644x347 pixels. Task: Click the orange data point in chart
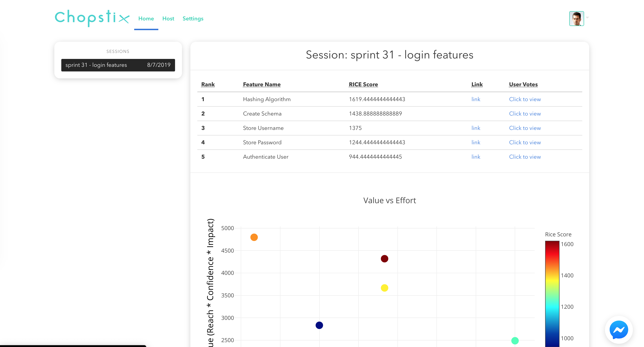[x=254, y=237]
